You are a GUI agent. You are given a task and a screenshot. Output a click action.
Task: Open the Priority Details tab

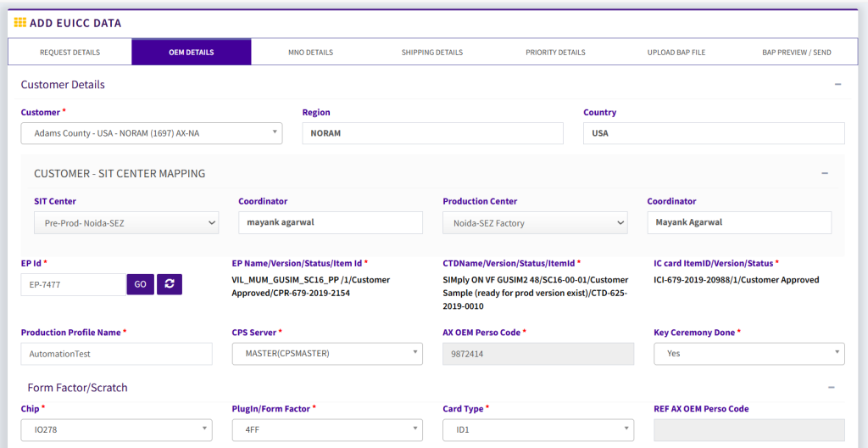point(555,53)
